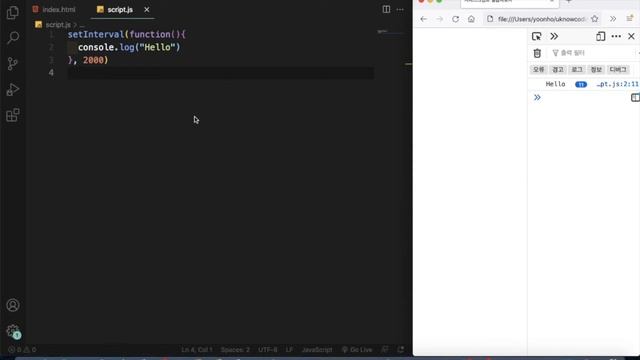Open the Accounts menu in activity bar

[x=13, y=305]
